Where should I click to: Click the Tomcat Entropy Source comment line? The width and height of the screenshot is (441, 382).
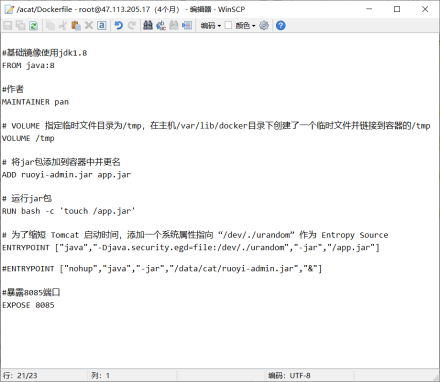[x=195, y=235]
